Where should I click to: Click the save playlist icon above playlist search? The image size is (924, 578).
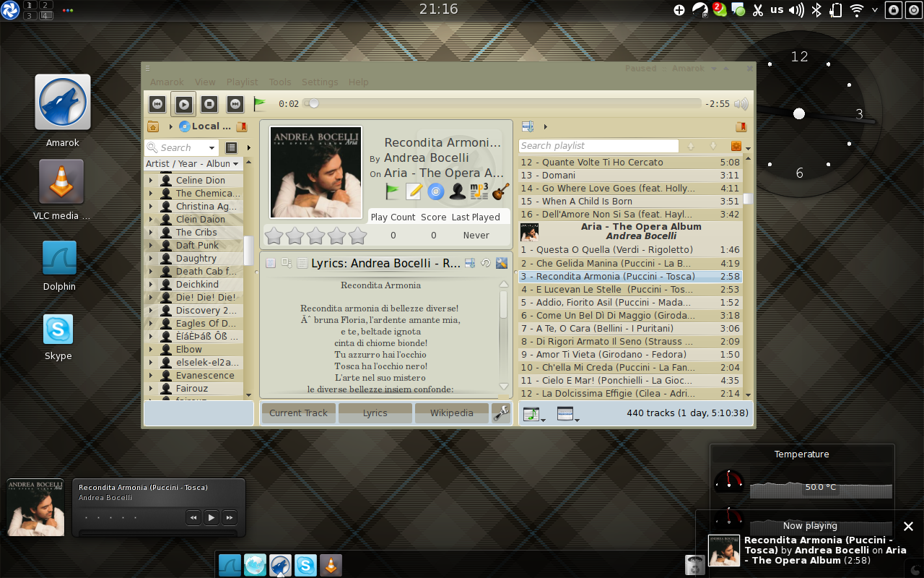coord(528,126)
